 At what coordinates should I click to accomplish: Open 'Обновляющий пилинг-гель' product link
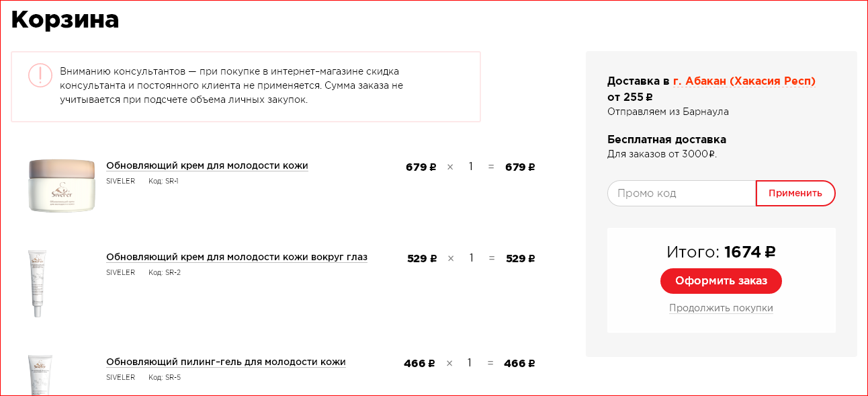[226, 362]
